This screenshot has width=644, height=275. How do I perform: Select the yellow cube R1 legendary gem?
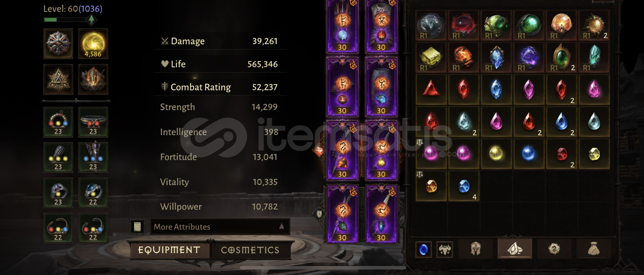click(x=431, y=57)
